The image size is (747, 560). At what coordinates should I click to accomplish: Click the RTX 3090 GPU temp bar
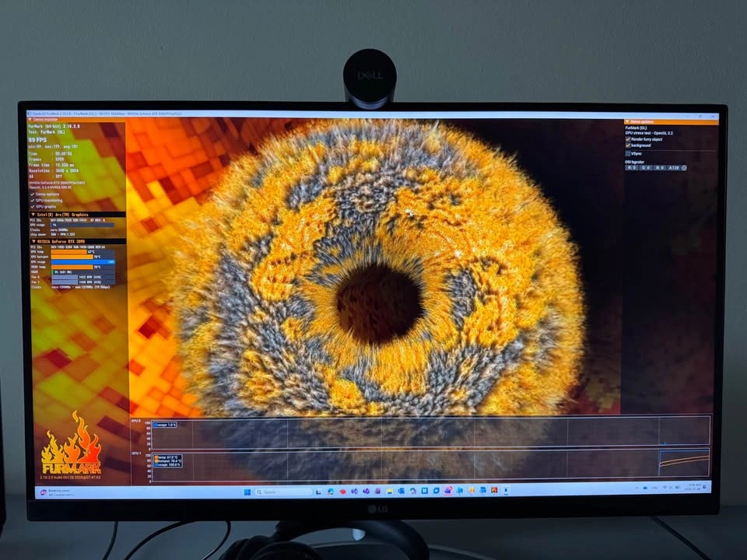[x=83, y=251]
